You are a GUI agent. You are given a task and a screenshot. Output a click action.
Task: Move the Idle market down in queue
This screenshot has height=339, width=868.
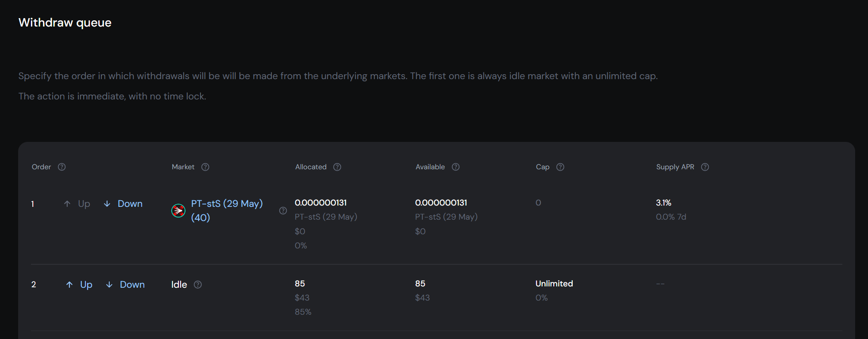(x=126, y=285)
